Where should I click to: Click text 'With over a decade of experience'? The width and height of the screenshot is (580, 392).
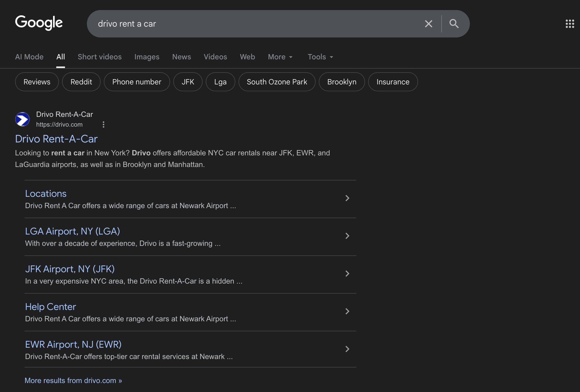[x=81, y=243]
